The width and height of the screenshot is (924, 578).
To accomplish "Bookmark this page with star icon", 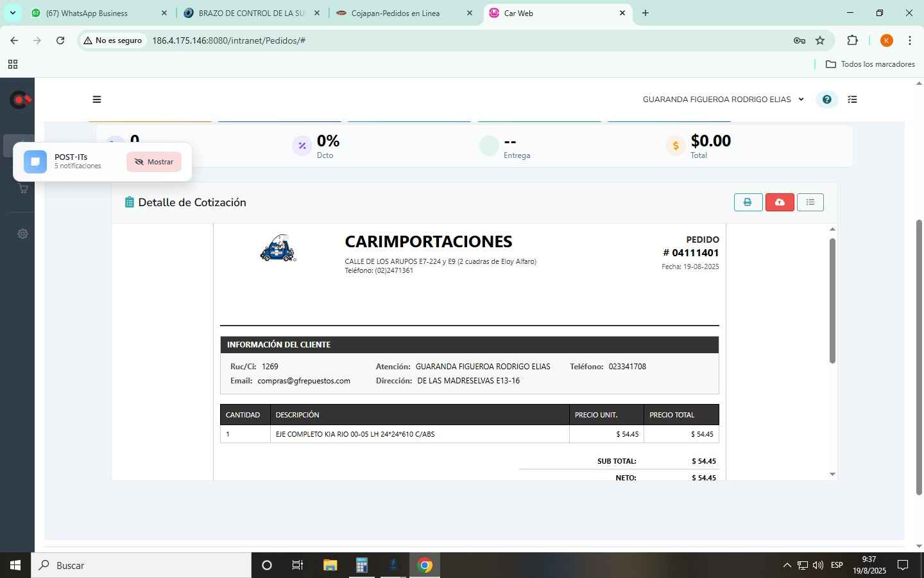I will tap(820, 40).
